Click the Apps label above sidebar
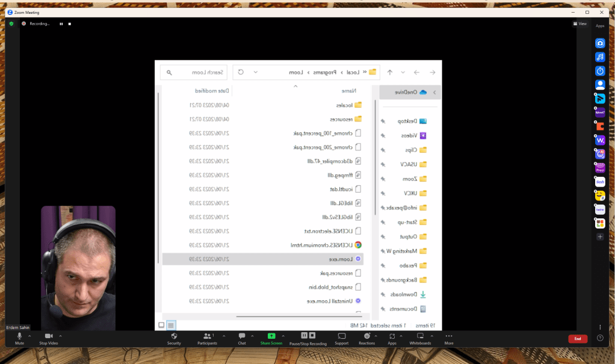615x364 pixels. tap(600, 26)
